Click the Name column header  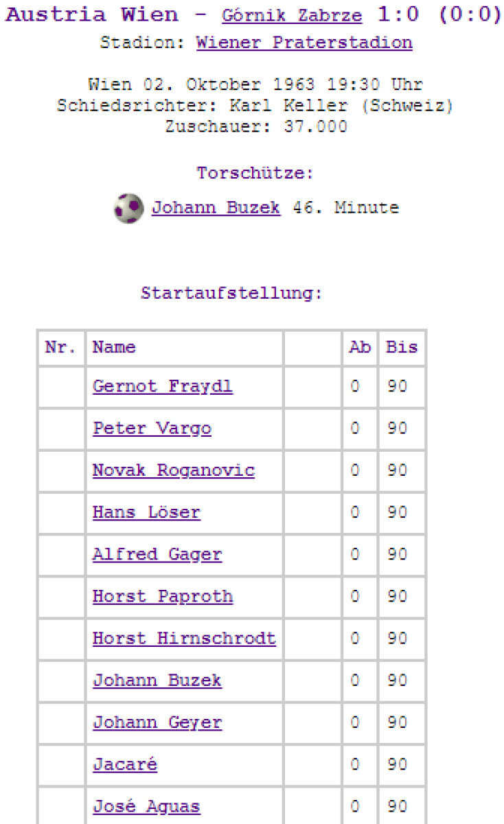(x=114, y=347)
